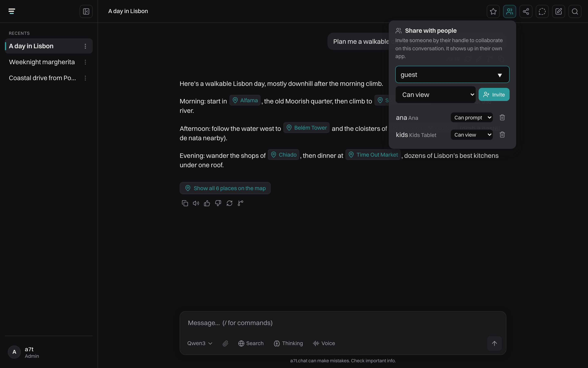Screen dimensions: 588x368
Task: Click the A avatar in sidebar
Action: (x=14, y=352)
